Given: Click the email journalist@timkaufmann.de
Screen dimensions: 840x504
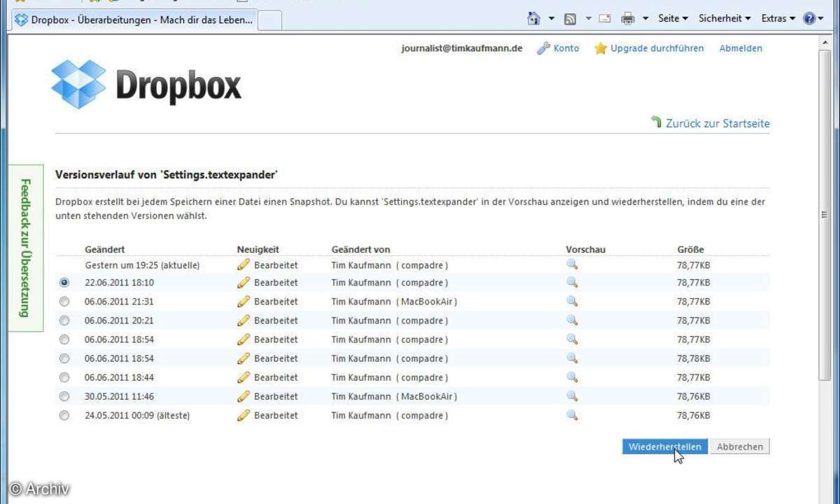Looking at the screenshot, I should pyautogui.click(x=462, y=48).
